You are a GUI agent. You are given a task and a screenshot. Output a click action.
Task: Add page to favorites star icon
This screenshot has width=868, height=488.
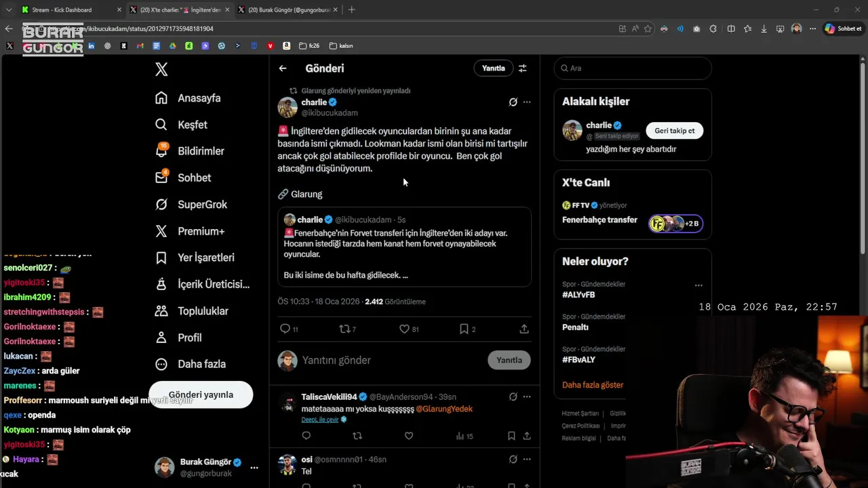(648, 28)
